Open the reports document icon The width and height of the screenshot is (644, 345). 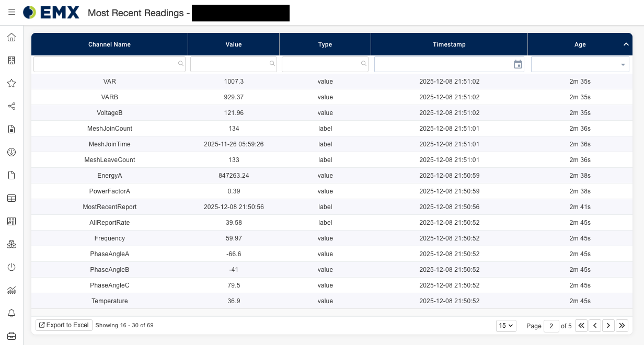[11, 129]
